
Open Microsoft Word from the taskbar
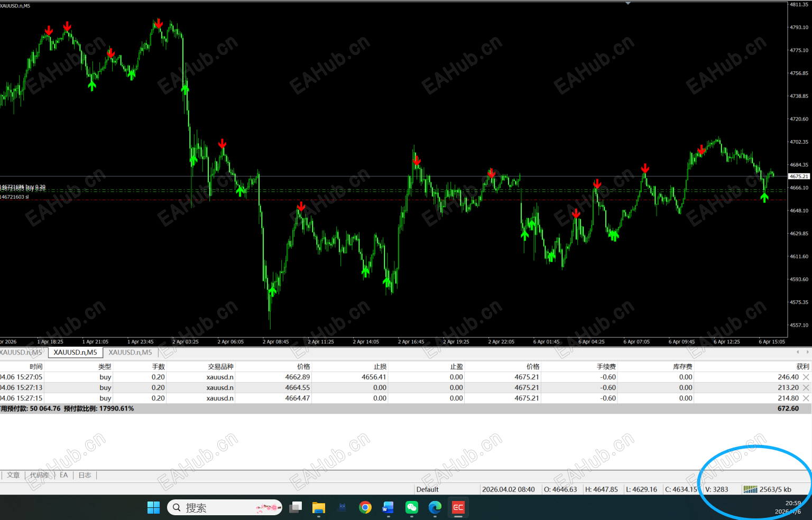coord(388,507)
